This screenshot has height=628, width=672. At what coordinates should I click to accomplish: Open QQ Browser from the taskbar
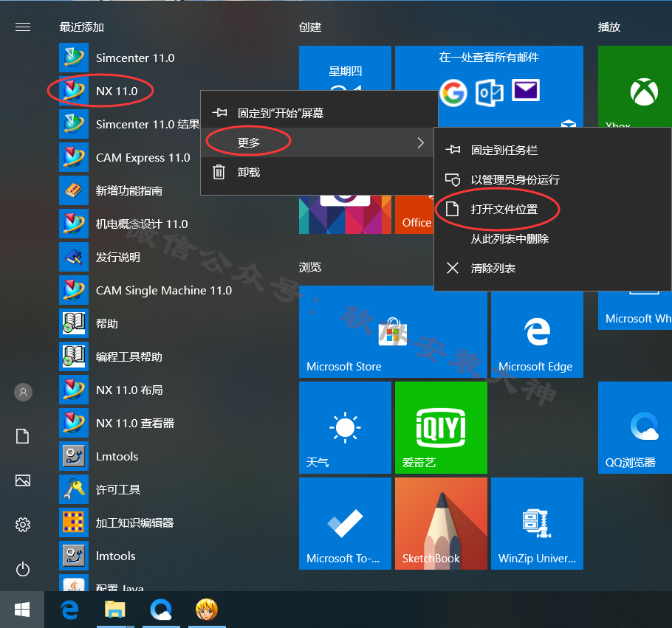[161, 610]
